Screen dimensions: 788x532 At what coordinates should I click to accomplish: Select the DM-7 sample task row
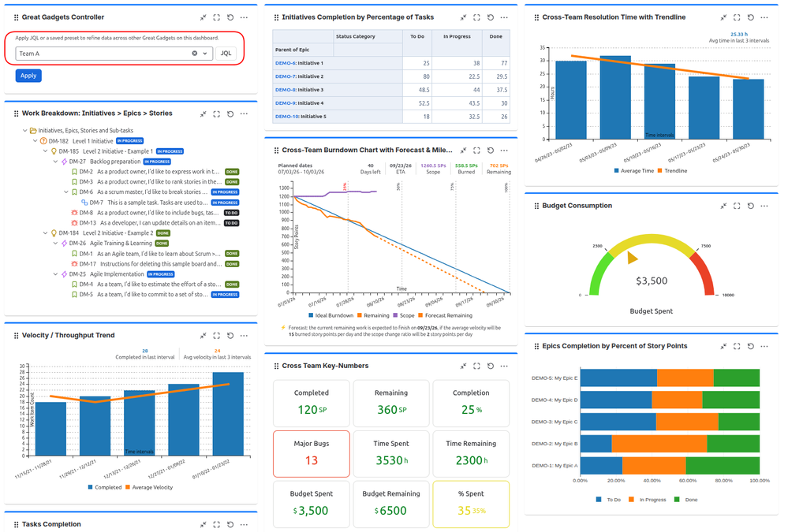coord(160,203)
